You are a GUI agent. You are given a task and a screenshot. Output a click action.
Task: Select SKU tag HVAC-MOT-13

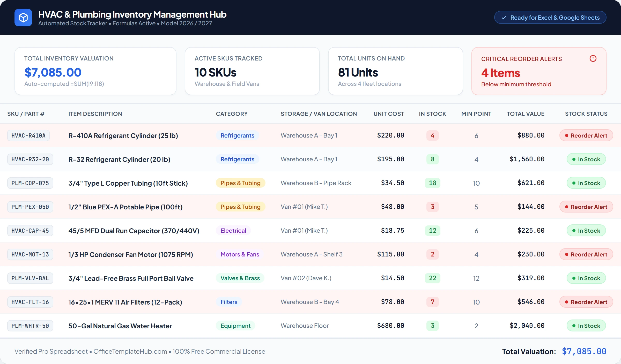[30, 254]
